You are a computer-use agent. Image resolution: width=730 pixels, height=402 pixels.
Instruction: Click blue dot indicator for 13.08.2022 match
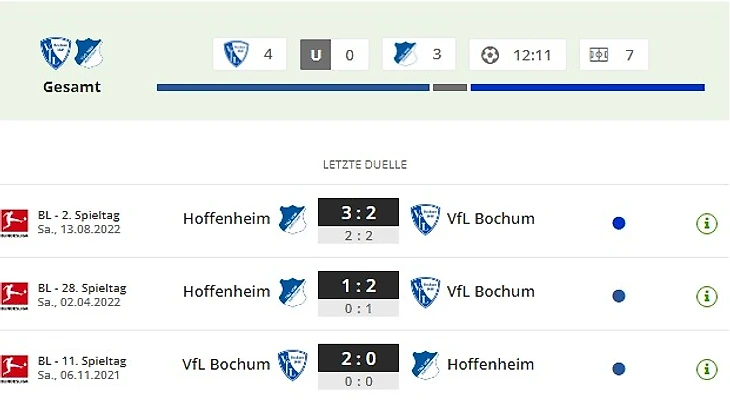pos(618,223)
